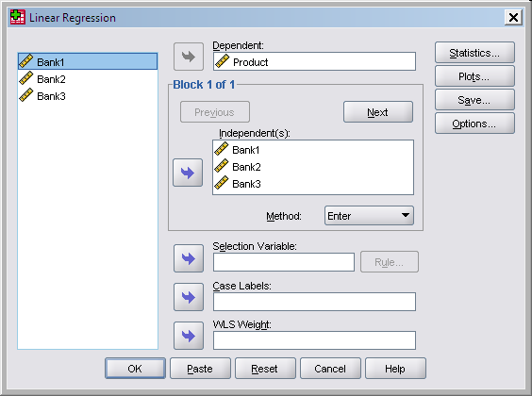Click the arrow button beside Case Labels

[189, 297]
